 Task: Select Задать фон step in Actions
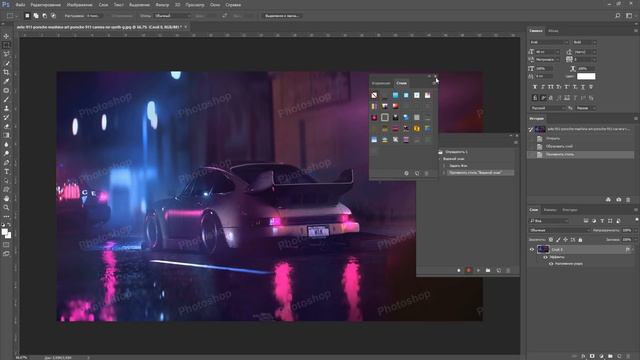pos(458,166)
